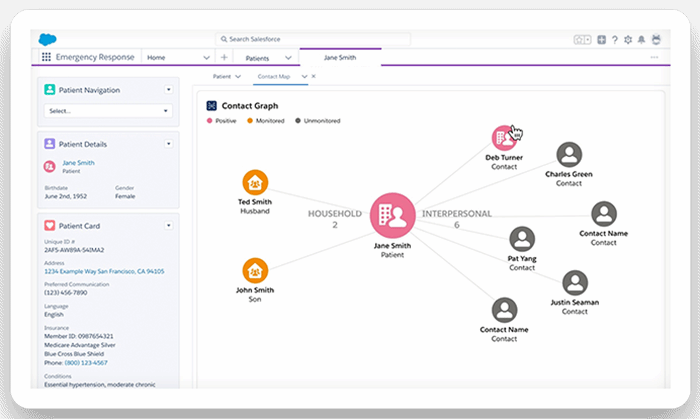Open Patient Card panel menu arrow

click(169, 226)
